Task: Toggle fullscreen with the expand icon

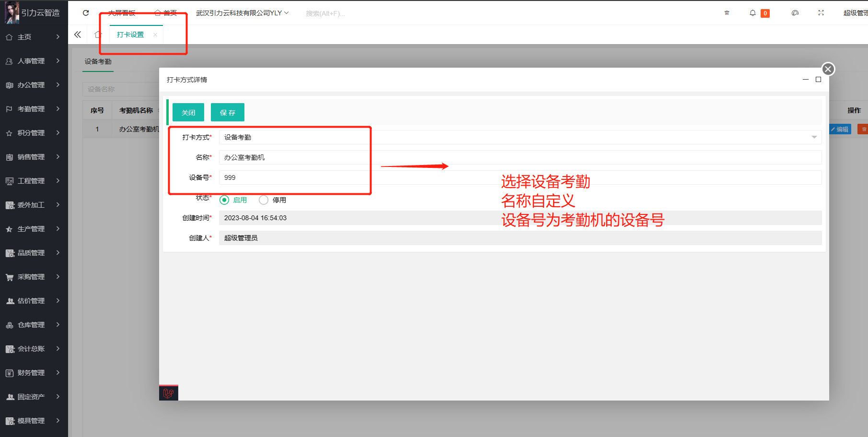Action: pos(821,13)
